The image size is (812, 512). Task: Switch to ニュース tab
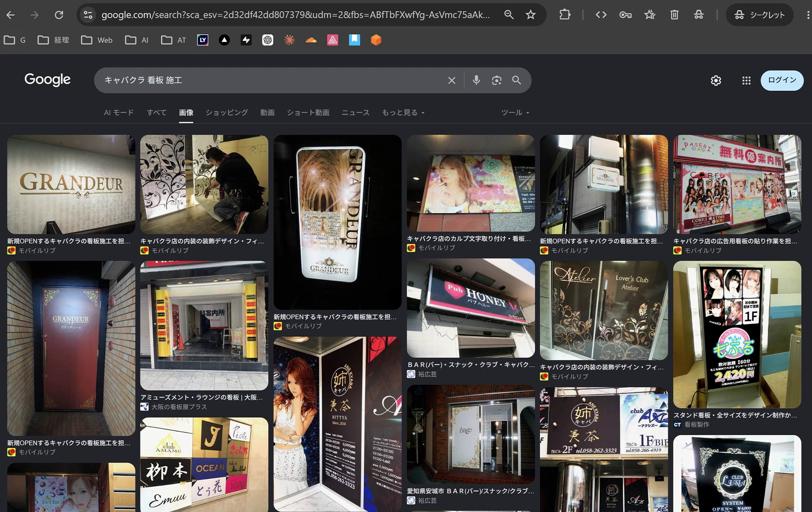tap(356, 113)
